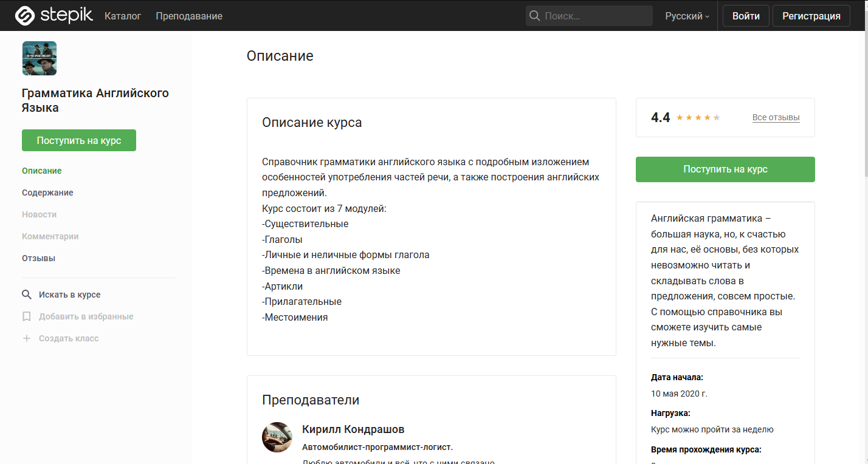Select the 'Описание' section in sidebar

tap(41, 171)
